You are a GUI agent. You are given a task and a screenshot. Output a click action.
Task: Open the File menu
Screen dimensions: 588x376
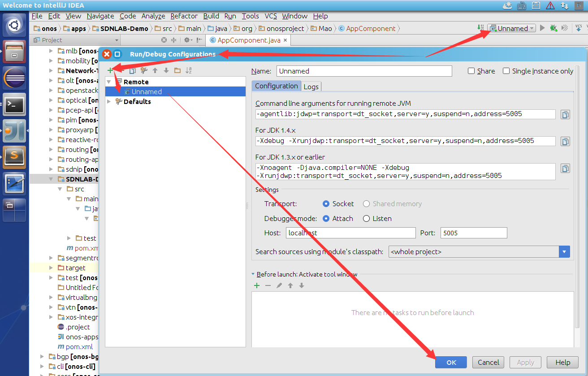pyautogui.click(x=37, y=16)
